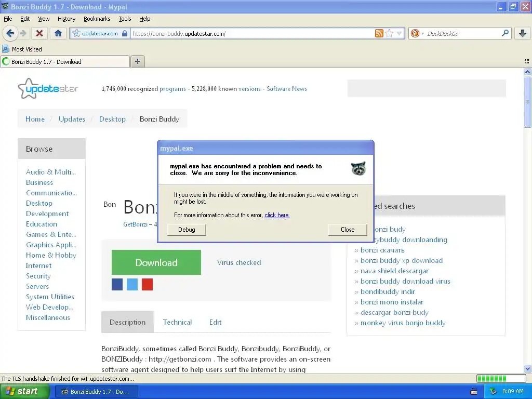The height and width of the screenshot is (399, 532).
Task: Open the browser Home page icon
Action: pyautogui.click(x=58, y=33)
